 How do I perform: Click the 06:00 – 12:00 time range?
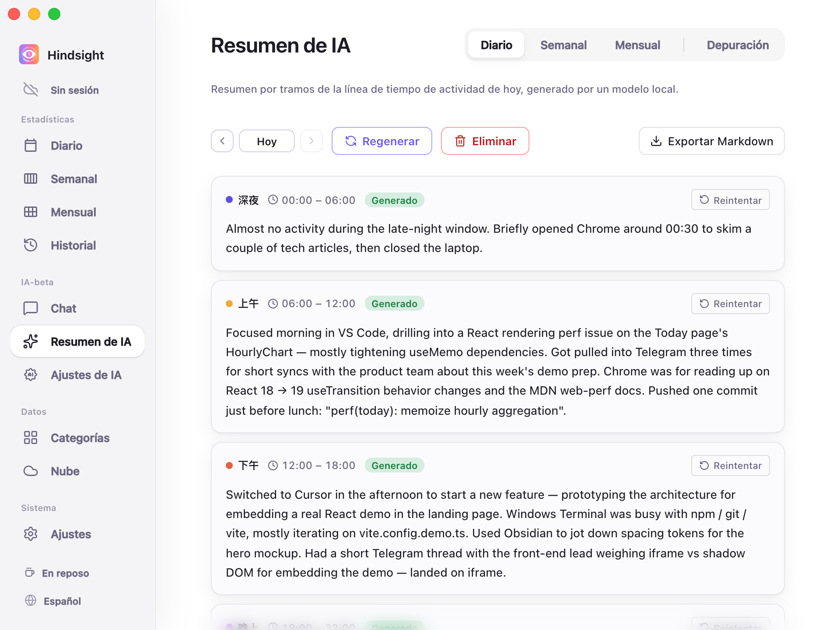coord(318,304)
